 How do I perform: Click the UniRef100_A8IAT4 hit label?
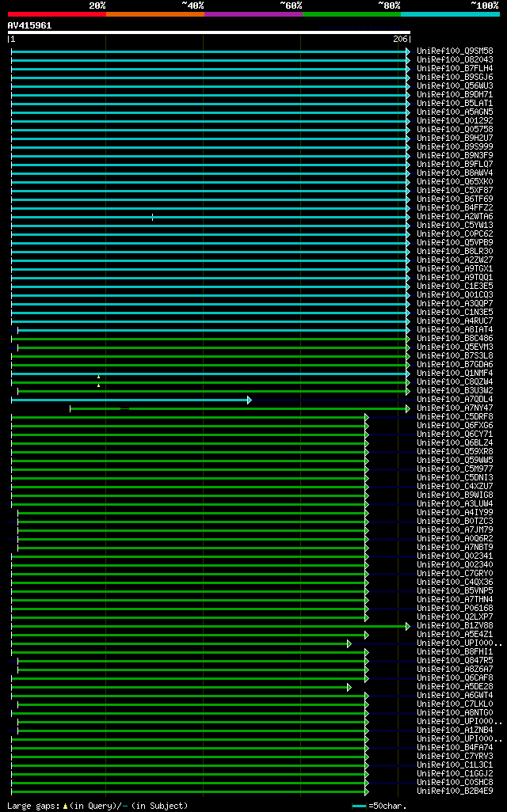click(x=456, y=330)
